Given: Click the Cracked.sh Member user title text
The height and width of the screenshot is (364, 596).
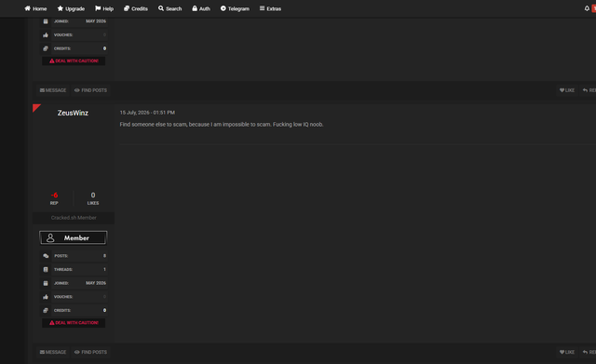Looking at the screenshot, I should [74, 218].
